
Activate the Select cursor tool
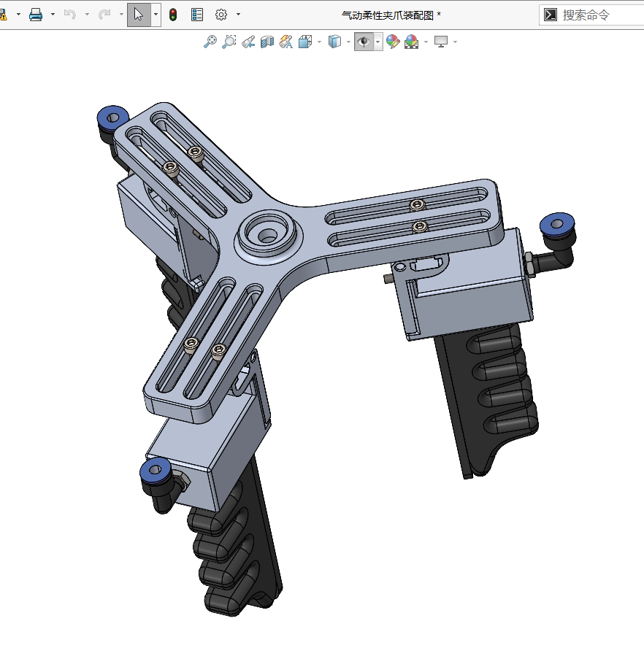click(139, 15)
